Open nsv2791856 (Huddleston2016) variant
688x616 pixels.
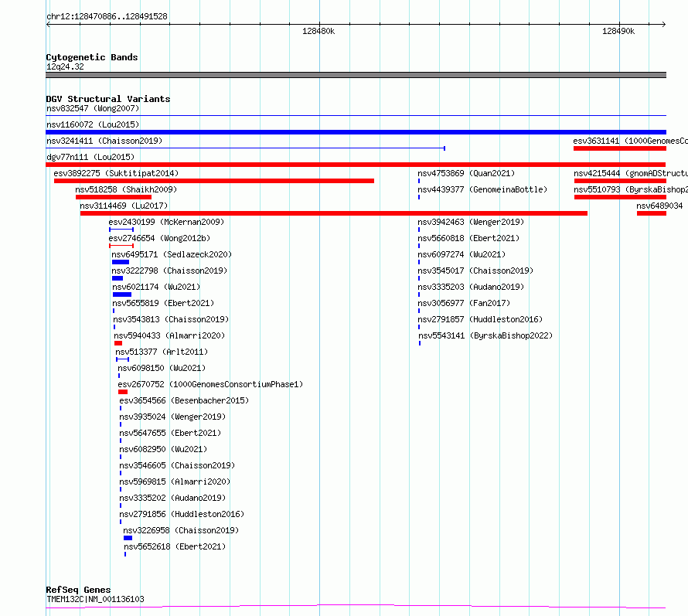pos(182,514)
